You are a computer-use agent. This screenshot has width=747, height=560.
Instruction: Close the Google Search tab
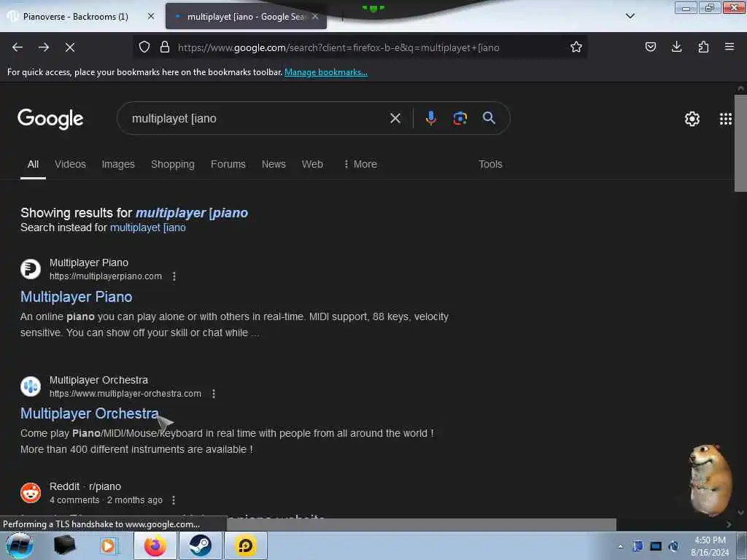coord(315,17)
